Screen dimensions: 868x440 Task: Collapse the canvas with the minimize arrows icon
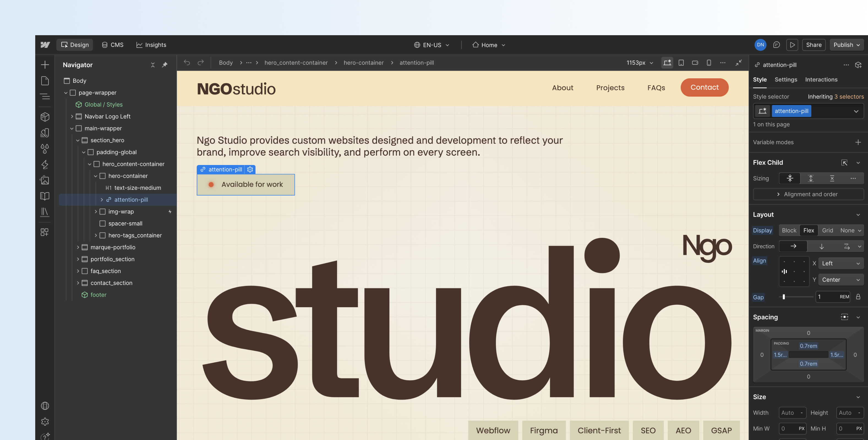pyautogui.click(x=738, y=63)
